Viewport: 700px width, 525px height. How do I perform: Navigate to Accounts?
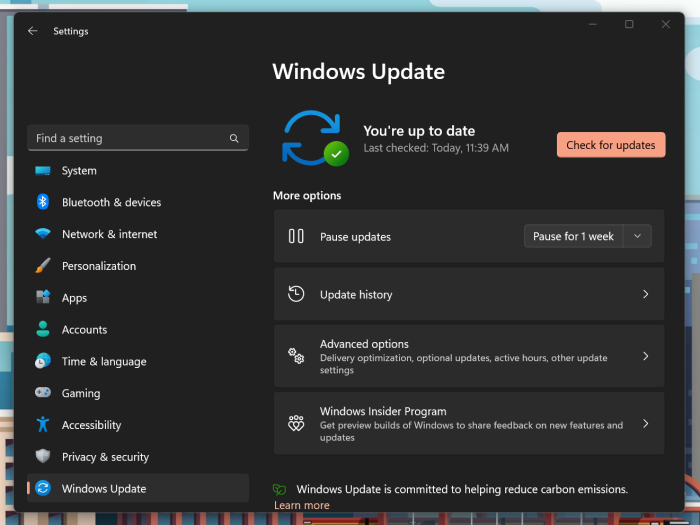pos(138,329)
